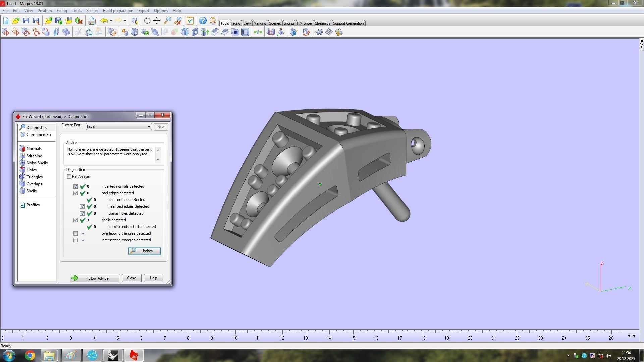The height and width of the screenshot is (362, 644).
Task: Click the Print icon in toolbar
Action: click(x=91, y=21)
